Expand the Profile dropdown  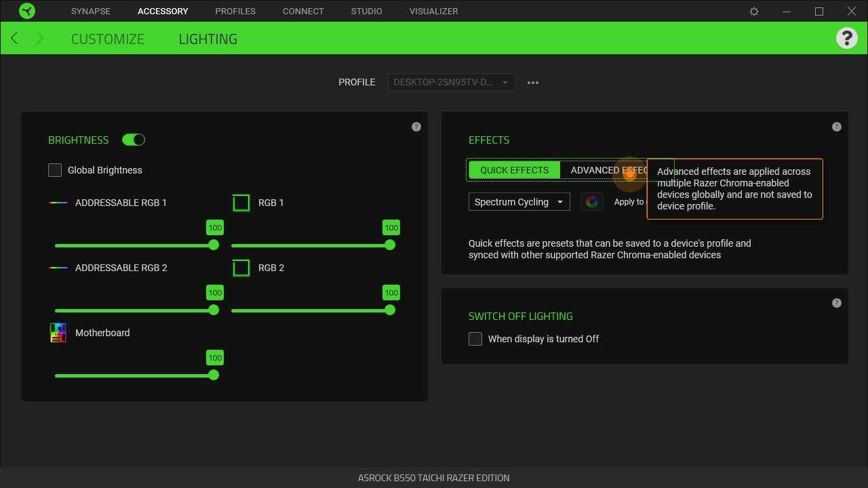(x=451, y=83)
